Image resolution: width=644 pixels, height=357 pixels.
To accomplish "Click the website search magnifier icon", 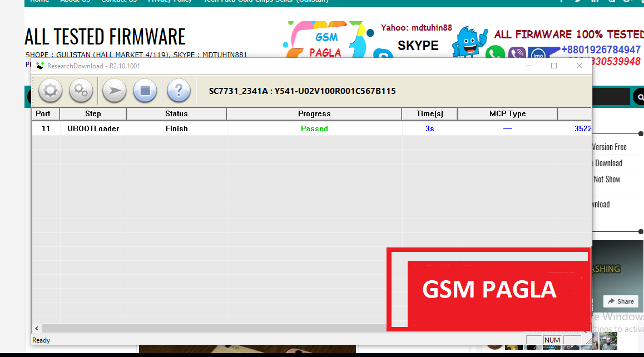I will [640, 97].
